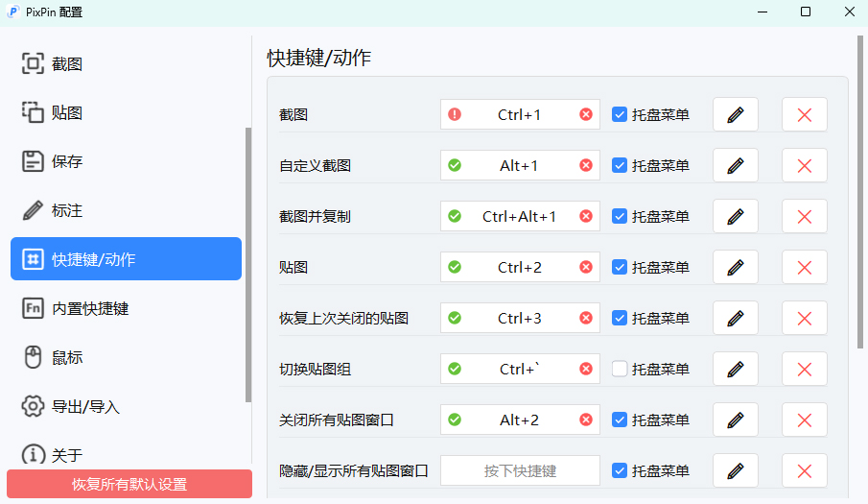Uncheck 托盘菜单 for 截图 row
The image size is (868, 504).
[x=620, y=114]
